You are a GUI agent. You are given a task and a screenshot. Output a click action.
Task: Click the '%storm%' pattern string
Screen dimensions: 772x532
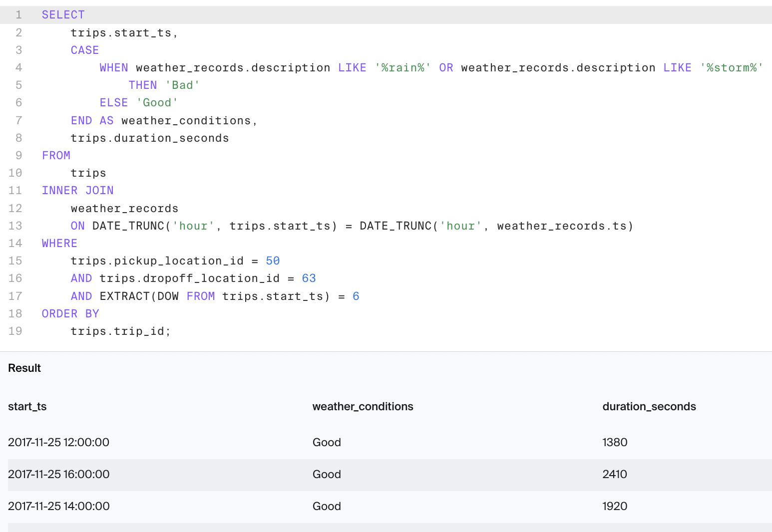click(732, 68)
